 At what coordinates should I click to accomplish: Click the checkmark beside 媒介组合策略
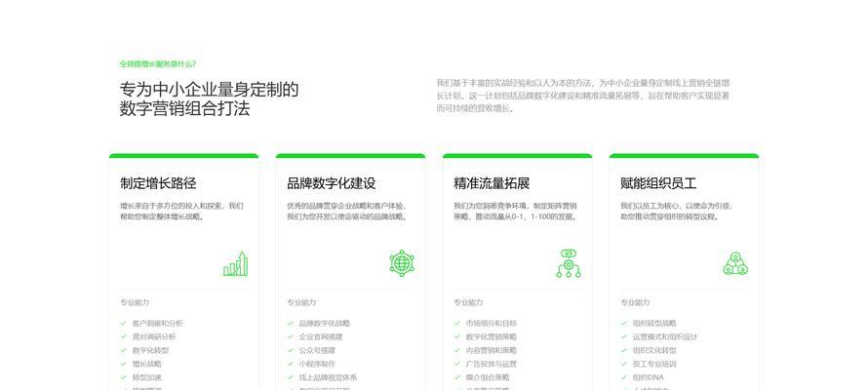click(457, 377)
